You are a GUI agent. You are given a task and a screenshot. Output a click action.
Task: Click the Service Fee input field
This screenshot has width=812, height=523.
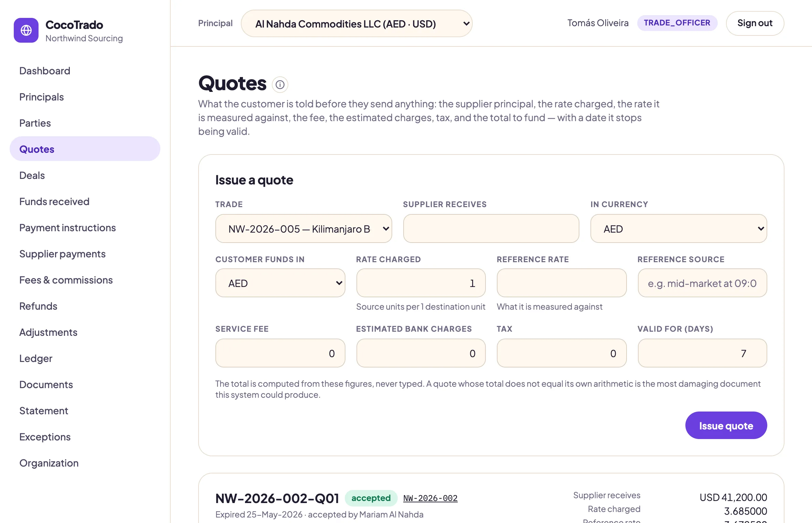coord(280,353)
